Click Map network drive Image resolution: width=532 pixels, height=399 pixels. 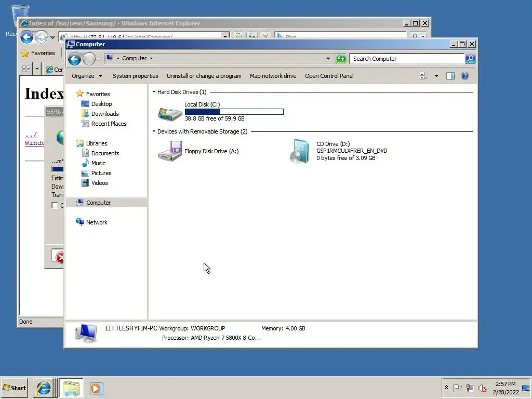(x=273, y=76)
